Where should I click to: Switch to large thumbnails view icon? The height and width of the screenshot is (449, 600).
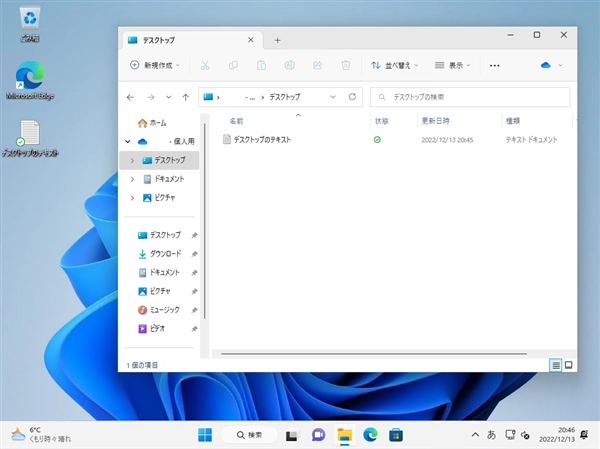(x=569, y=365)
